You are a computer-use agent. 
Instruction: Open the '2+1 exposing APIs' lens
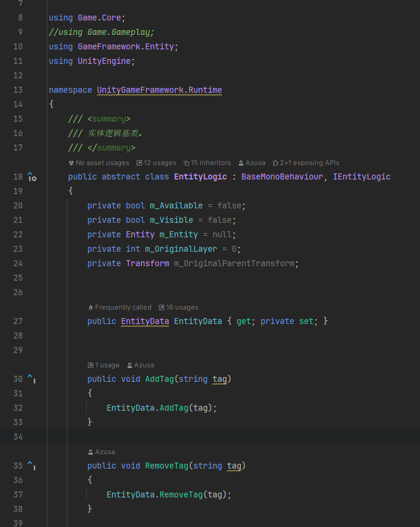306,163
